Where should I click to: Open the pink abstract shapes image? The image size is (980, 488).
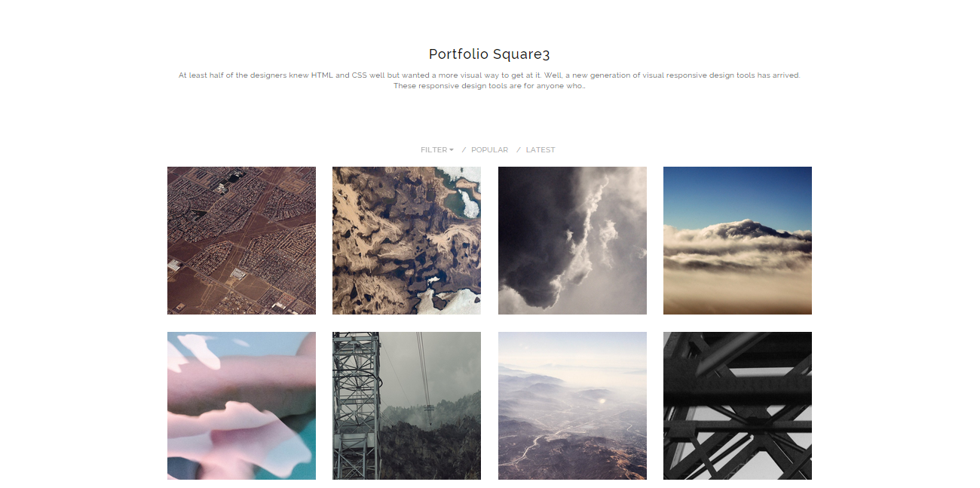click(241, 406)
